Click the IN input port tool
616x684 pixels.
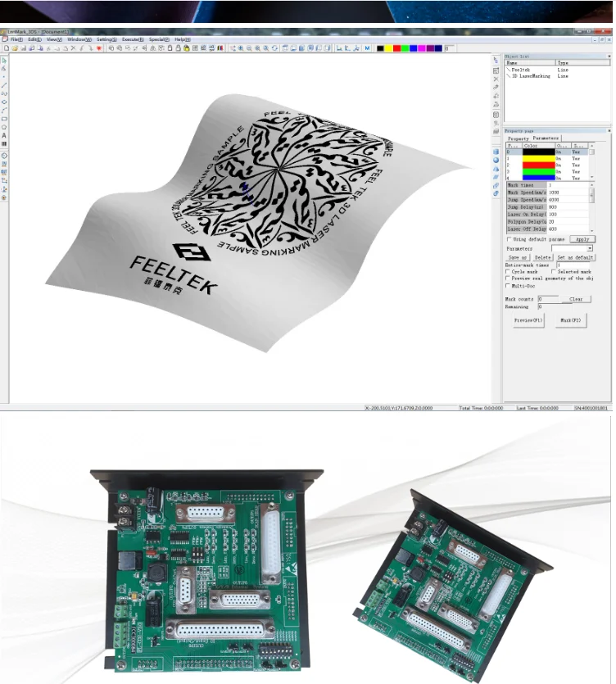[x=4, y=164]
